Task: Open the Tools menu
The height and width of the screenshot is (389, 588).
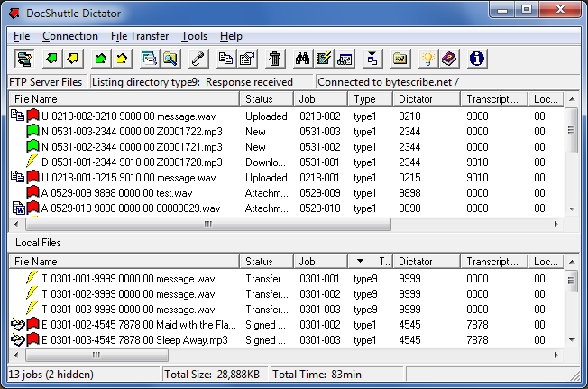Action: (194, 36)
